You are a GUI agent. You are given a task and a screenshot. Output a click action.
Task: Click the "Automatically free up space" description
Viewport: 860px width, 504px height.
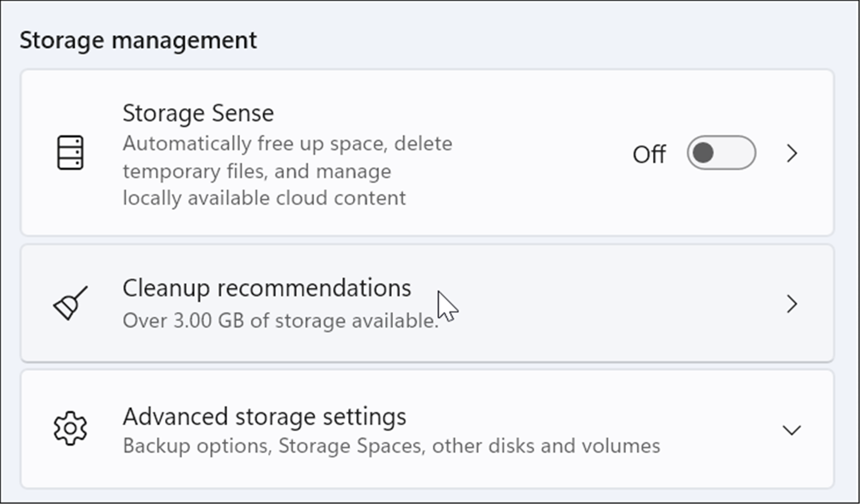click(x=287, y=143)
